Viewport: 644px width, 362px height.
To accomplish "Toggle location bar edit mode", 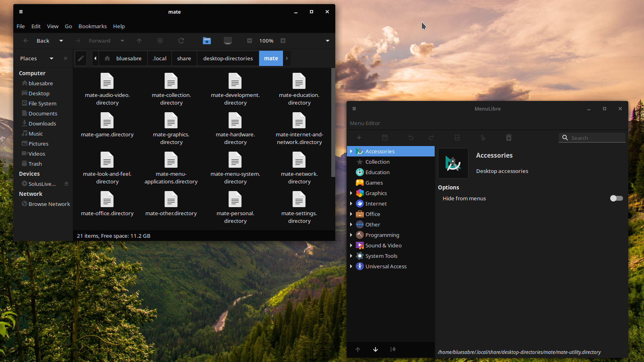I will click(81, 58).
